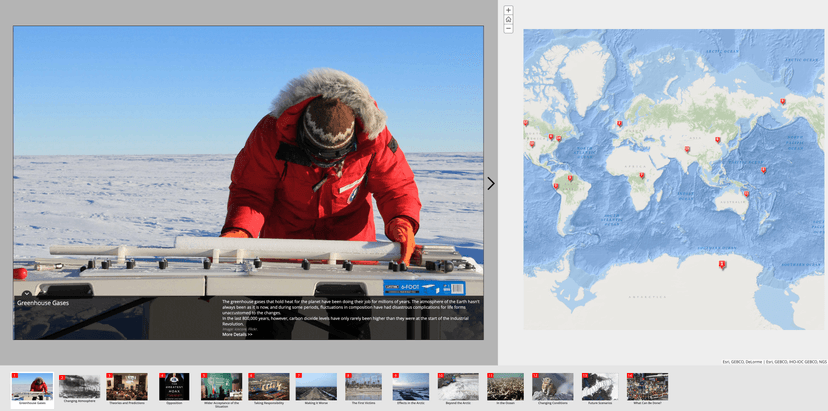Select The First Victims thumbnail
828x411 pixels.
pyautogui.click(x=363, y=387)
